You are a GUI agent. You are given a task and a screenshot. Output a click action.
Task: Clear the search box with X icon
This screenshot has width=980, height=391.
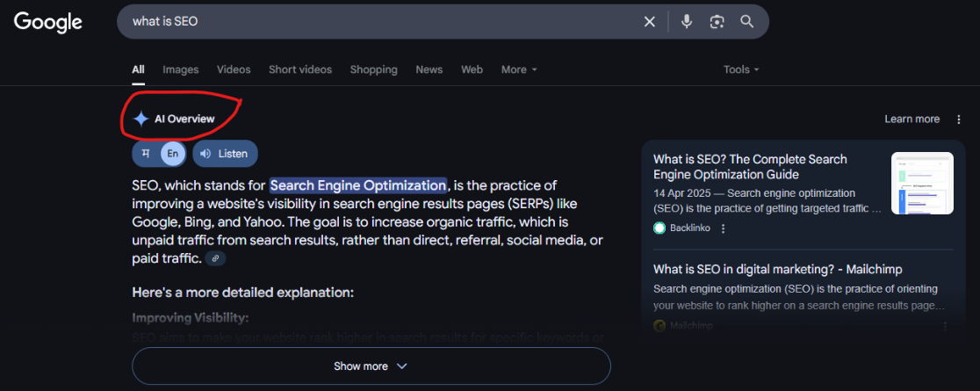pyautogui.click(x=650, y=22)
